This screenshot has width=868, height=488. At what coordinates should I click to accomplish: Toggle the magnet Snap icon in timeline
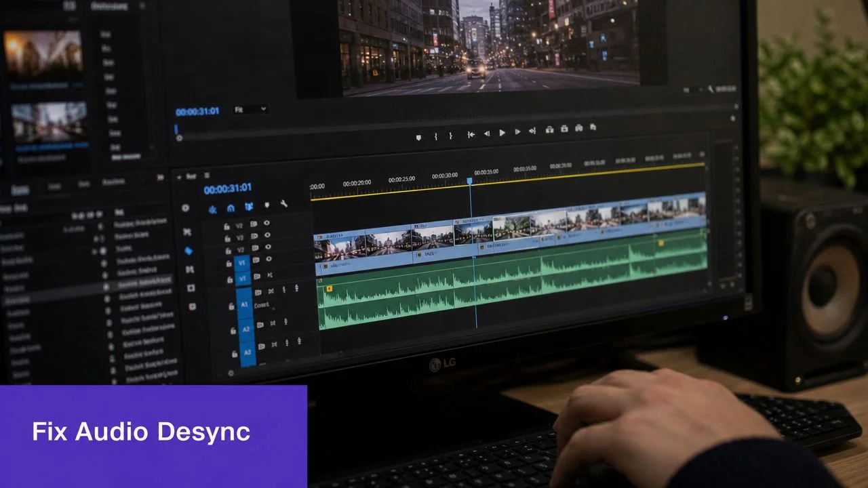coord(231,208)
